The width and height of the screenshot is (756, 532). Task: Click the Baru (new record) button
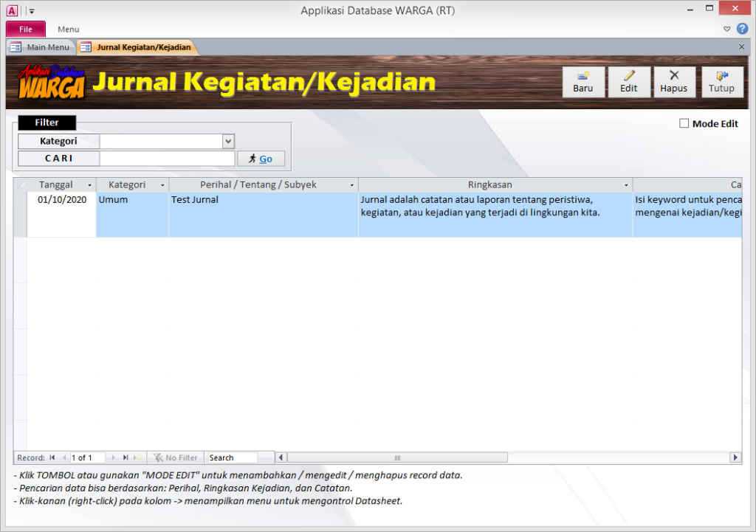(x=583, y=82)
